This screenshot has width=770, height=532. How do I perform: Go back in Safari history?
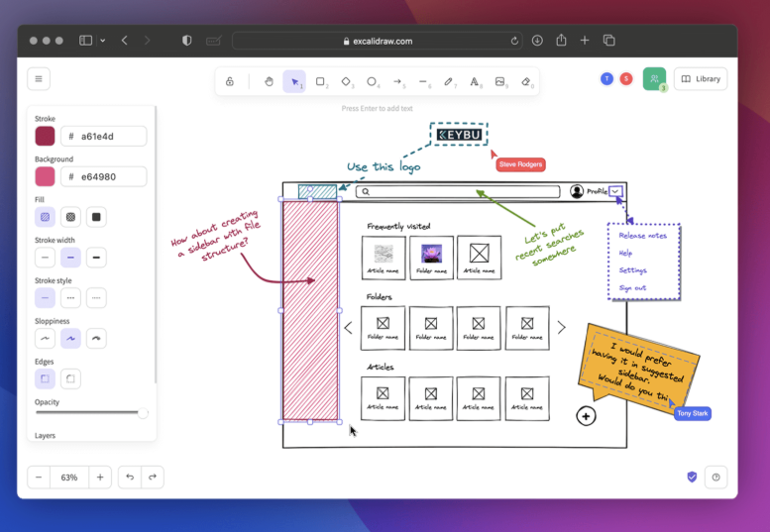(125, 41)
